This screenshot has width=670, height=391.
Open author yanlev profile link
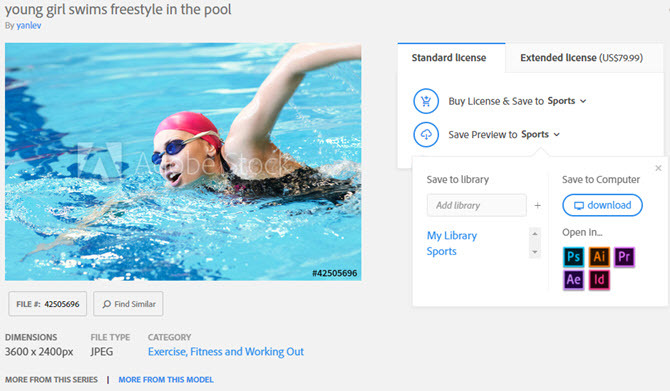pyautogui.click(x=29, y=25)
